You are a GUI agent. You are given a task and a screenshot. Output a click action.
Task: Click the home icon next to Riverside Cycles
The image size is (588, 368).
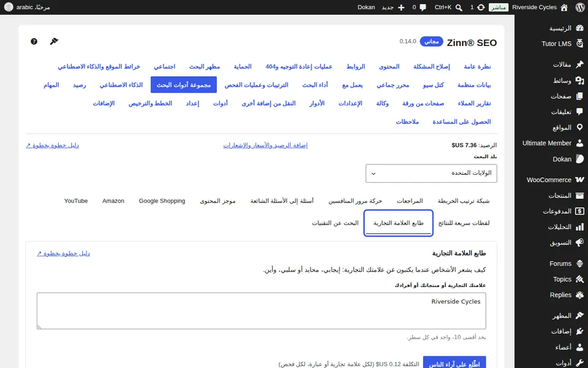(564, 7)
